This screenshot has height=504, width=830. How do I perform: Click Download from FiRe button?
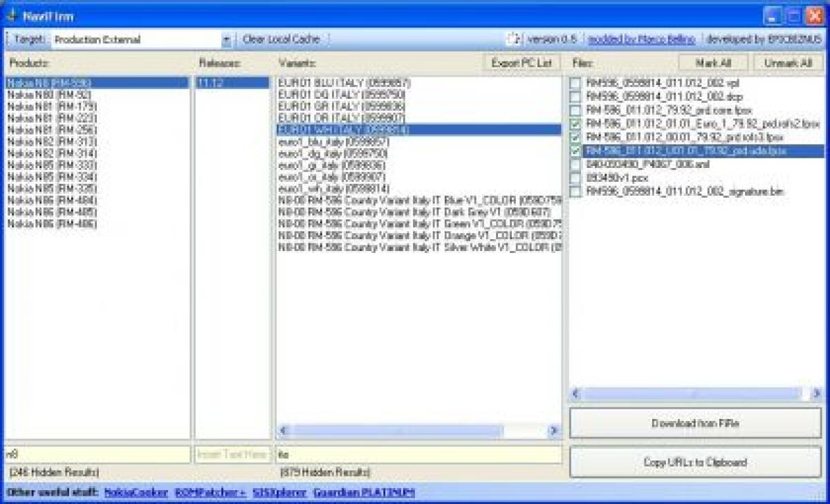(695, 423)
